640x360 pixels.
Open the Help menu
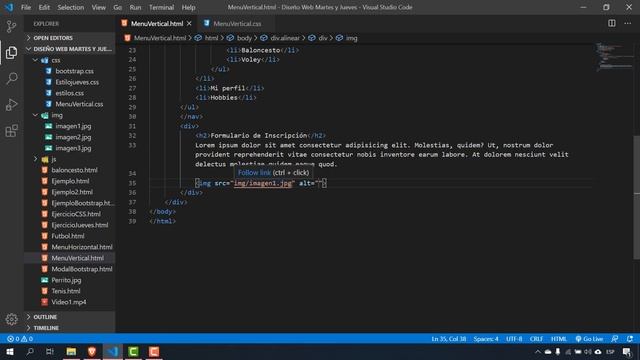pos(188,7)
